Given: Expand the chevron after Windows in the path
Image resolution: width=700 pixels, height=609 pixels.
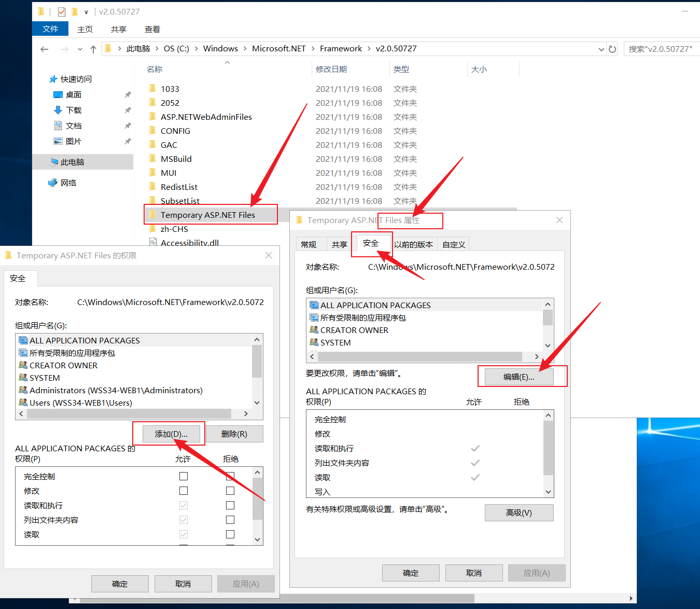Looking at the screenshot, I should coord(245,49).
